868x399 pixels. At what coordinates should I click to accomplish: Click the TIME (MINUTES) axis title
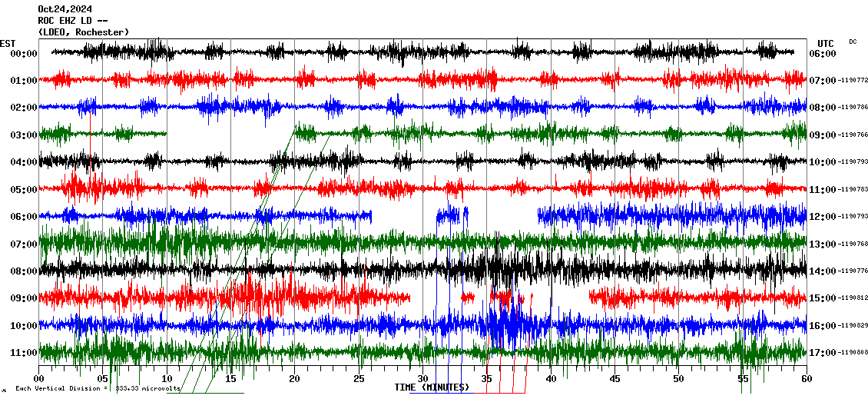coord(432,387)
